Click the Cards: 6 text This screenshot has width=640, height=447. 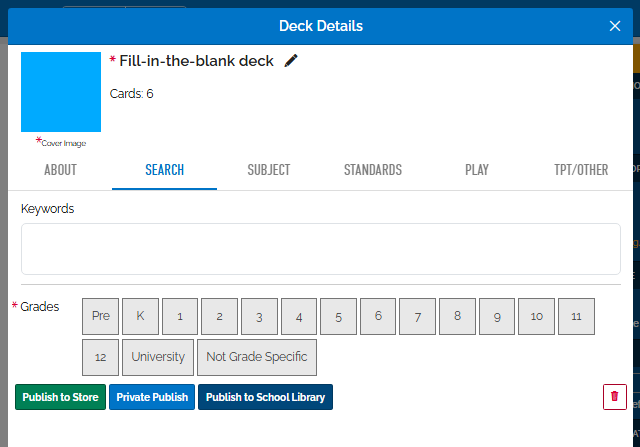pos(131,94)
